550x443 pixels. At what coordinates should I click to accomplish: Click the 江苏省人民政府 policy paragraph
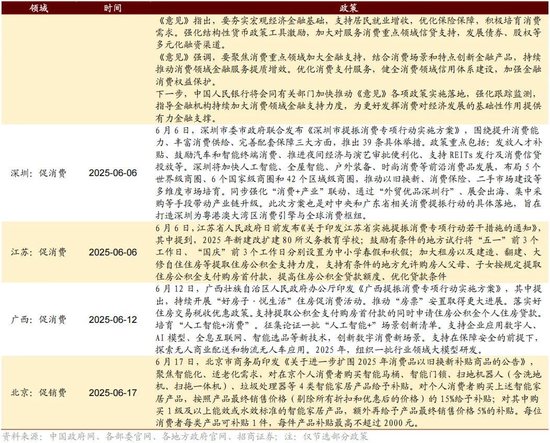(349, 252)
